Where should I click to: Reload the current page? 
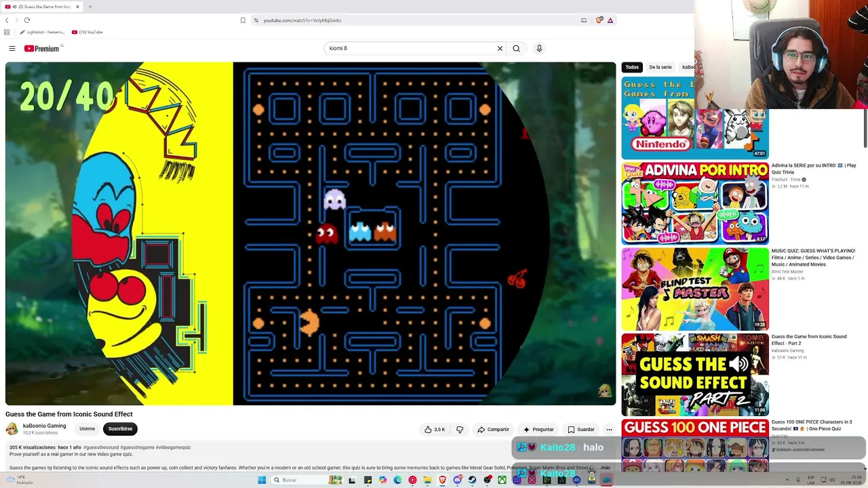click(27, 20)
